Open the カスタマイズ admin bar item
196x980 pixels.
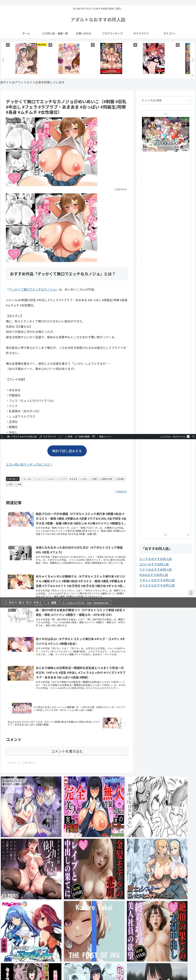click(x=48, y=437)
